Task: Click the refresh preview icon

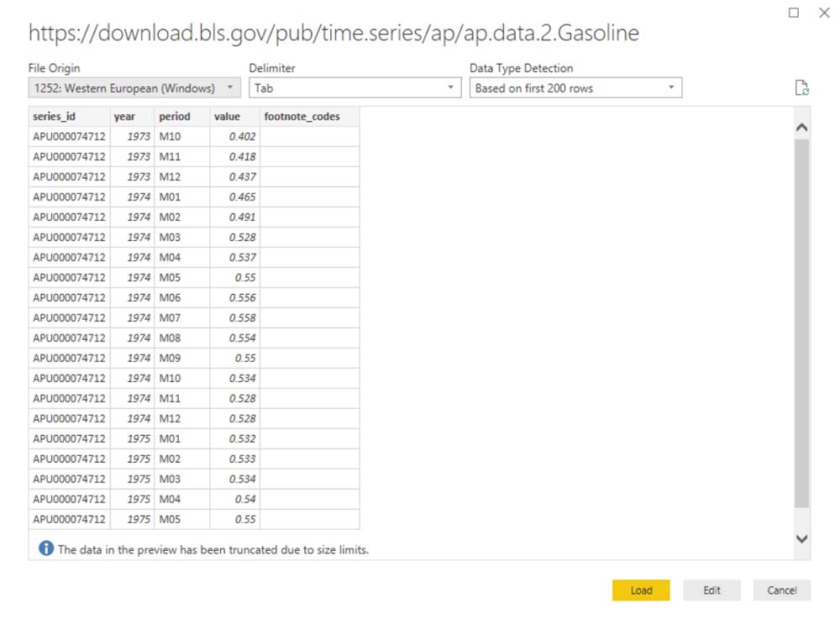Action: click(x=801, y=88)
